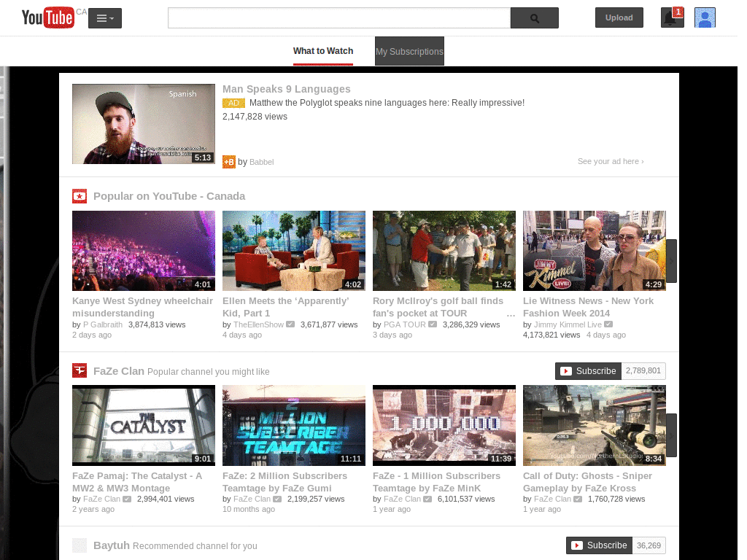This screenshot has height=560, width=747.
Task: Click the 2,147,828 views text
Action: [255, 117]
